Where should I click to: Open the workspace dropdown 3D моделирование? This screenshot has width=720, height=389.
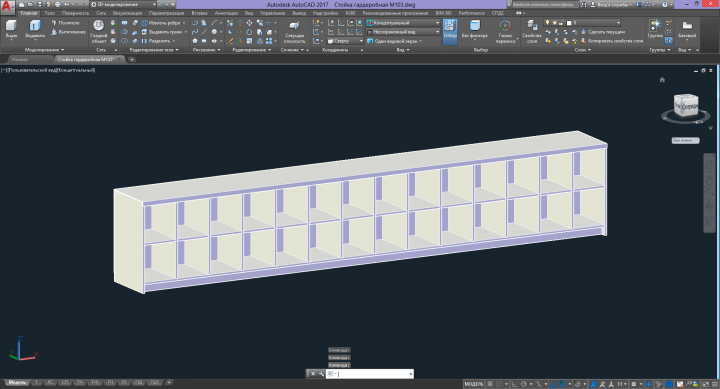(x=123, y=5)
